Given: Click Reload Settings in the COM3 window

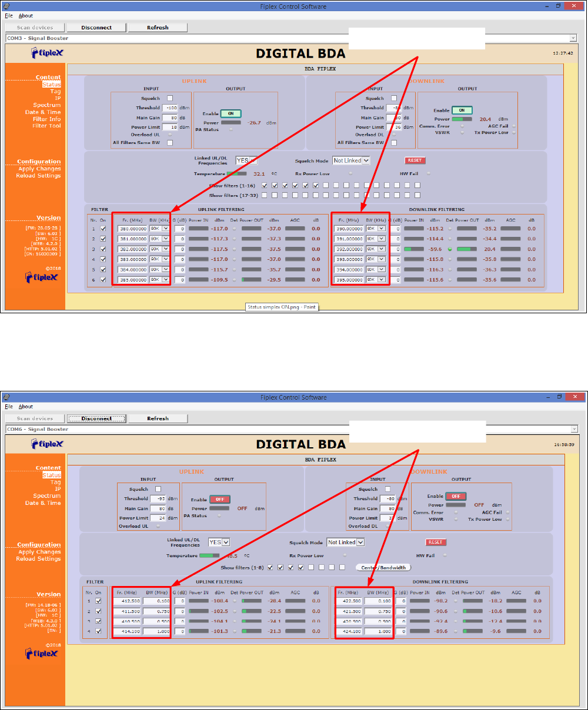Looking at the screenshot, I should (x=38, y=176).
